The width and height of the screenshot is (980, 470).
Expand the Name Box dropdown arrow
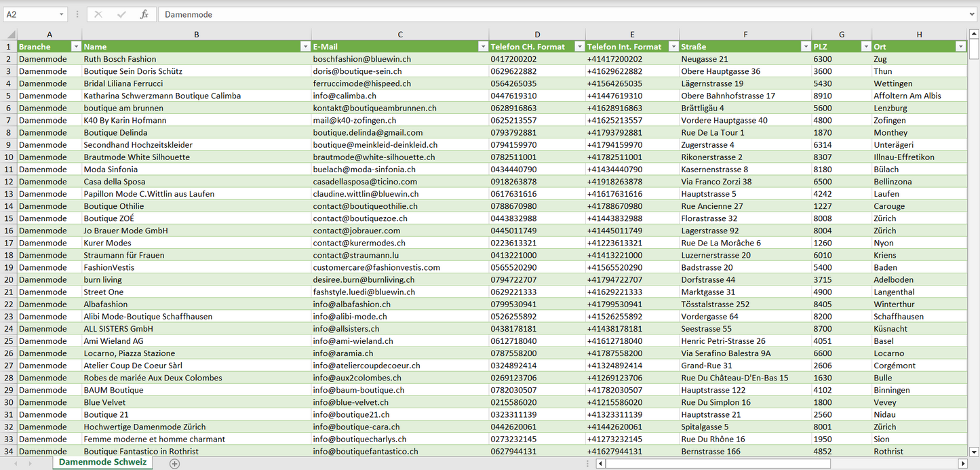(x=61, y=14)
